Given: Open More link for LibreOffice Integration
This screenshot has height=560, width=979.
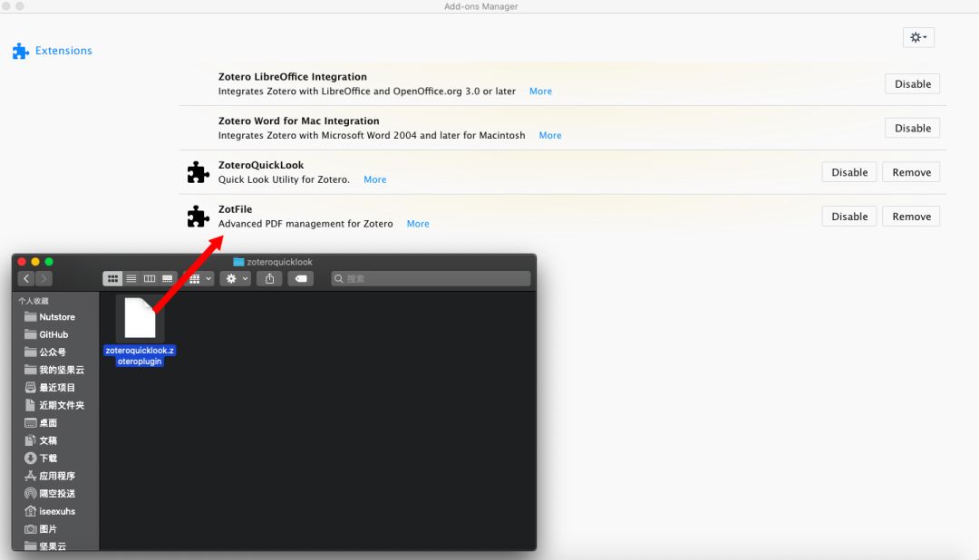Looking at the screenshot, I should (540, 92).
